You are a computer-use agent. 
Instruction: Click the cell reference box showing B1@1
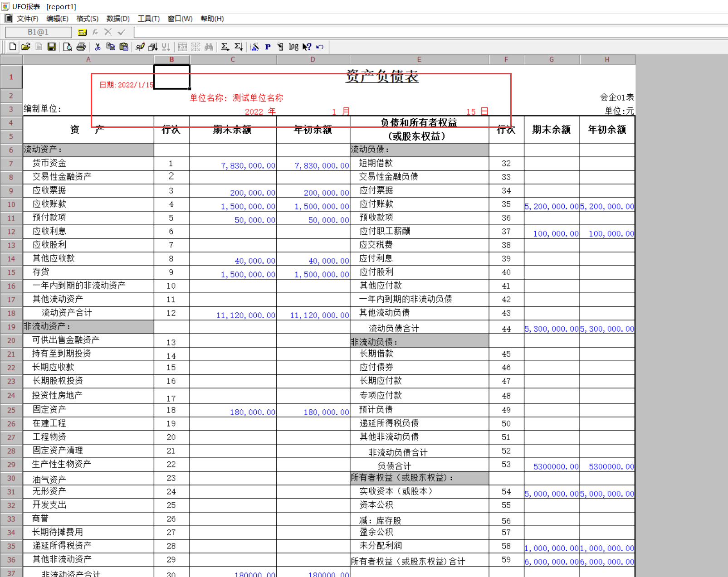38,32
